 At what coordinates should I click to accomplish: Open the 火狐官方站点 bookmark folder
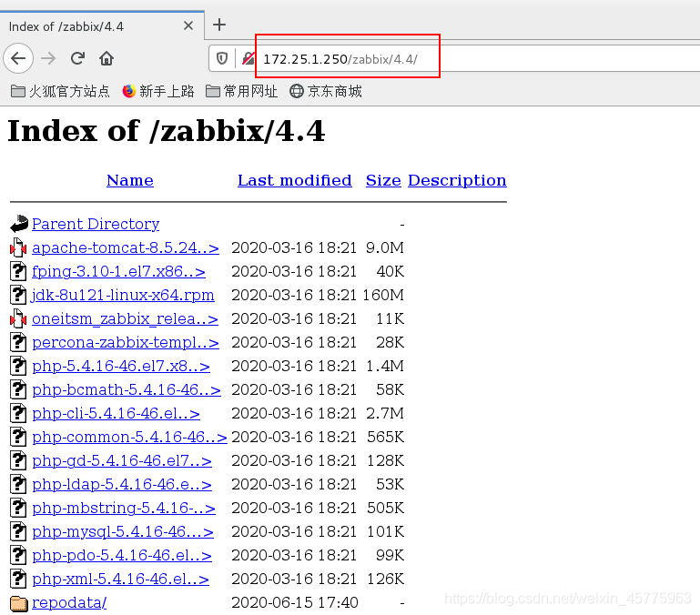click(x=60, y=92)
